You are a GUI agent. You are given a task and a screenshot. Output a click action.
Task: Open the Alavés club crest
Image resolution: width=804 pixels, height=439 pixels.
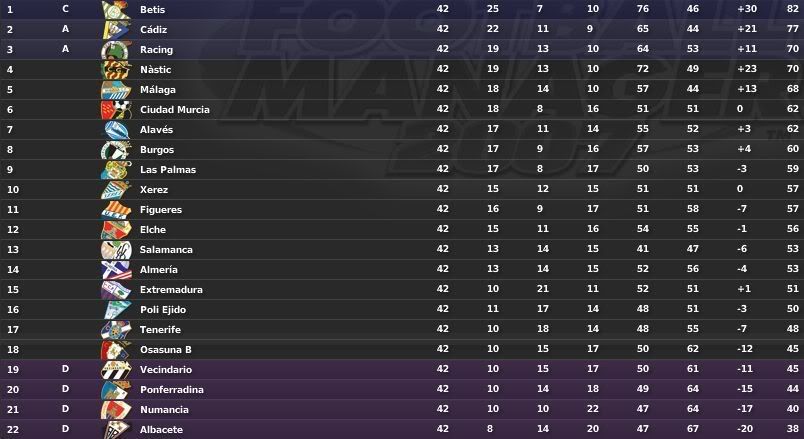(116, 130)
